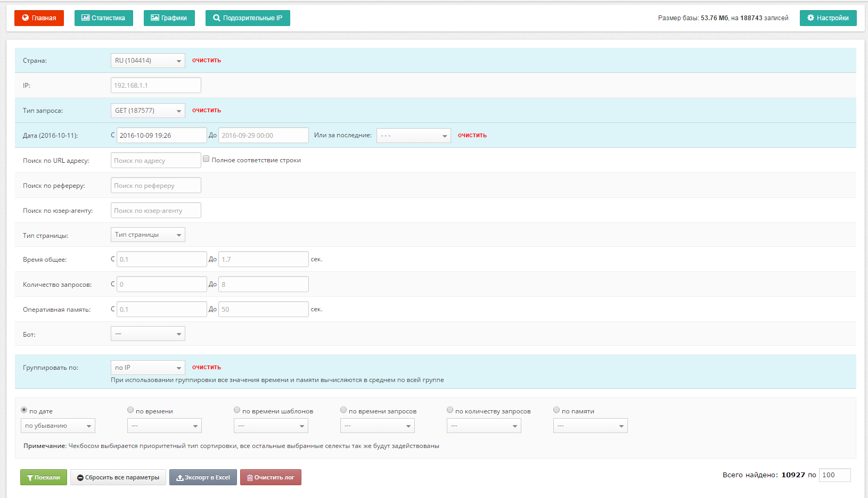Enable Полное соответствие строки checkbox
This screenshot has height=498, width=868.
pyautogui.click(x=206, y=159)
